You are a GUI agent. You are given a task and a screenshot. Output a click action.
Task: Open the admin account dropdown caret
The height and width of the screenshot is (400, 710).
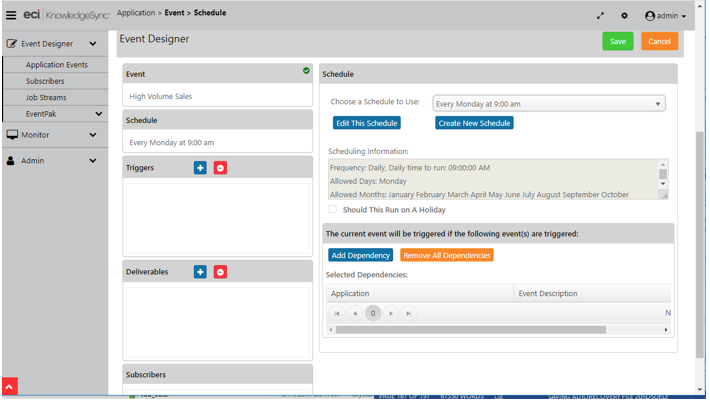coord(684,16)
